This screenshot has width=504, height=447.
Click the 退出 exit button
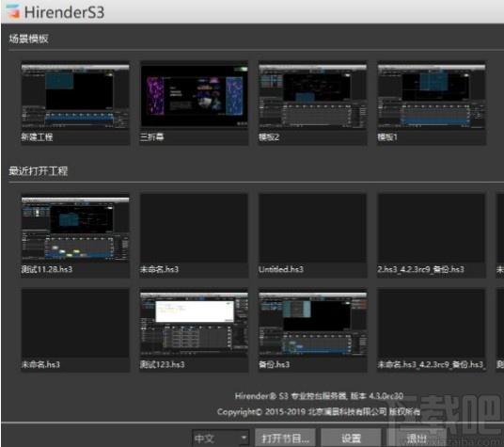pos(417,438)
